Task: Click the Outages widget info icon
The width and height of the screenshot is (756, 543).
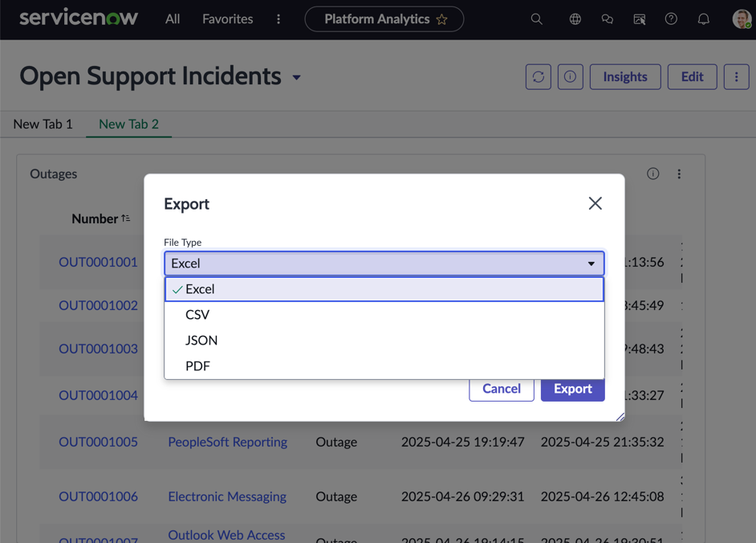Action: click(x=652, y=174)
